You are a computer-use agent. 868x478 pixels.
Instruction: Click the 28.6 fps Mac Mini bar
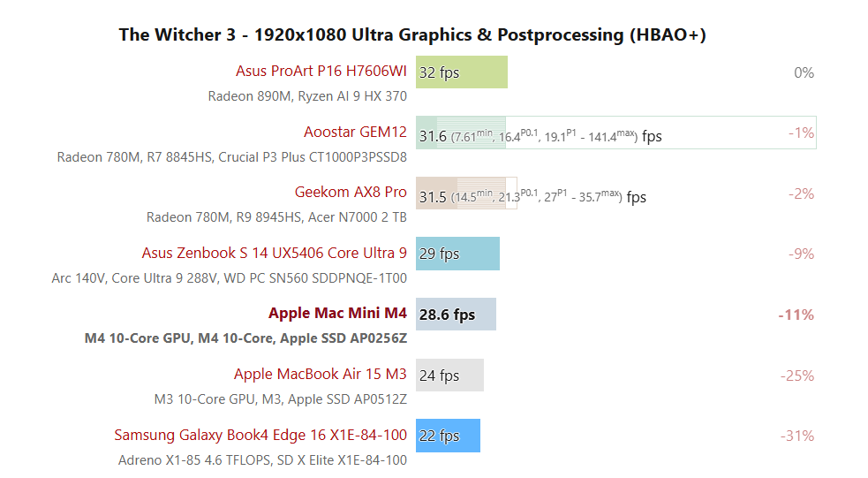pos(456,315)
